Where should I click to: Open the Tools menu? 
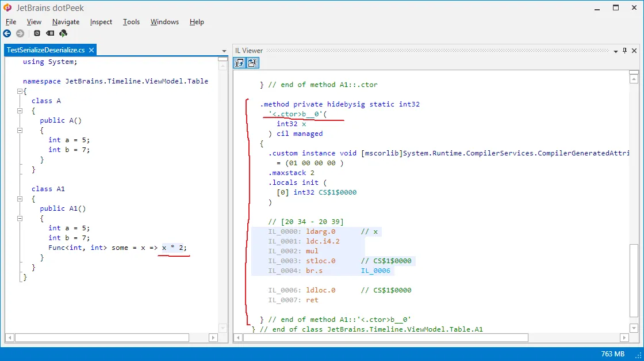(x=131, y=22)
